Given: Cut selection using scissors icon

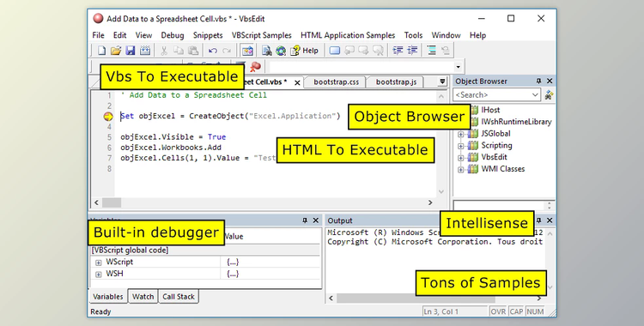Looking at the screenshot, I should pos(164,51).
